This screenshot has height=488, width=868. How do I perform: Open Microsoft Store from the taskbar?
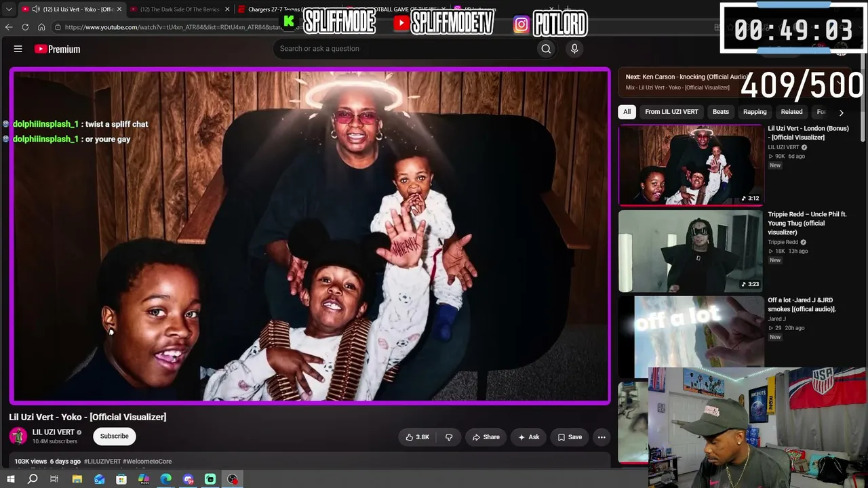(x=121, y=479)
